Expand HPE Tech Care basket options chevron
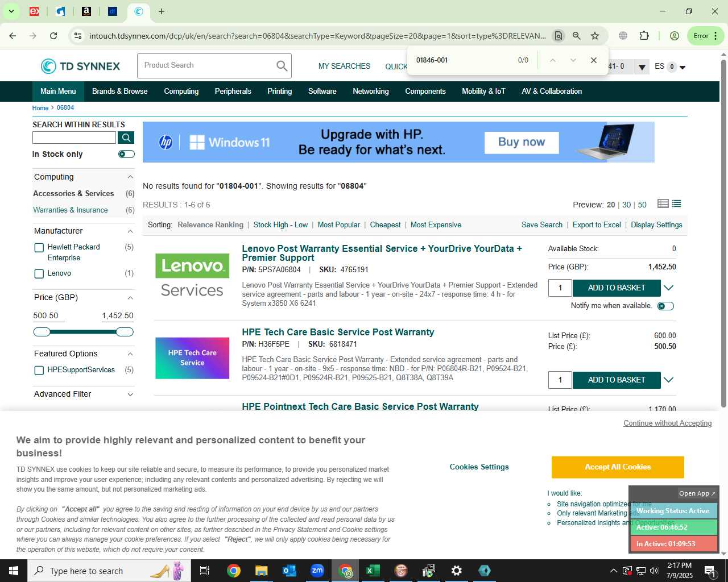728x582 pixels. [669, 380]
